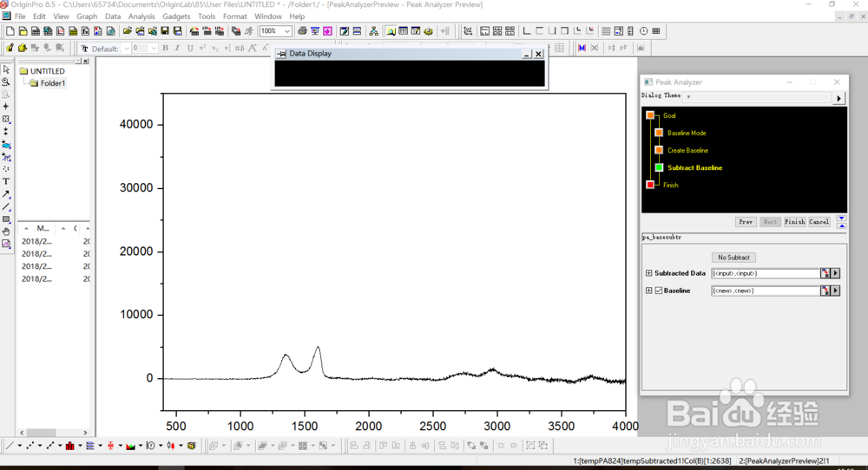The image size is (868, 470).
Task: Click the Superscript formatting icon
Action: point(202,48)
